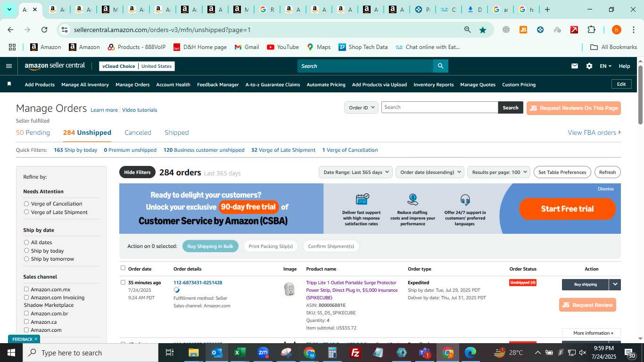Open the messages envelope icon
The height and width of the screenshot is (362, 644).
pyautogui.click(x=574, y=66)
